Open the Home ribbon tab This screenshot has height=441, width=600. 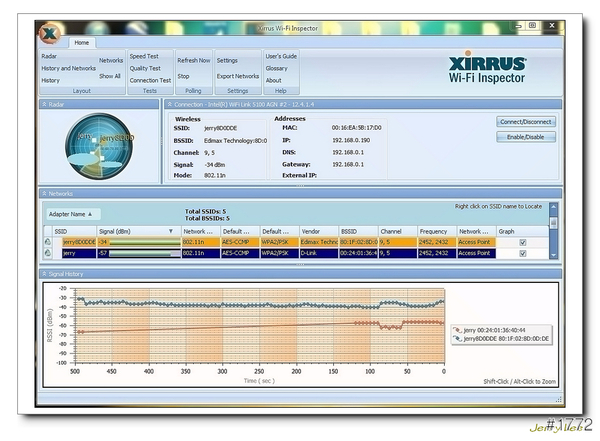(x=82, y=43)
